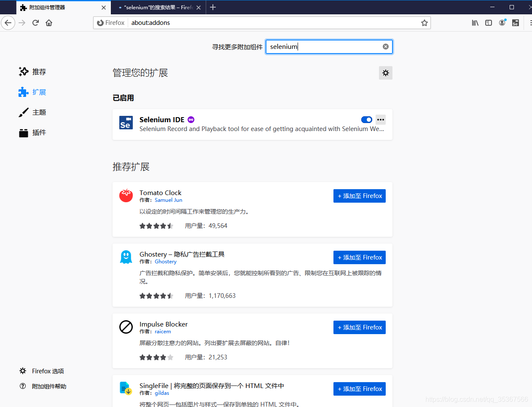The height and width of the screenshot is (407, 532).
Task: Open author Samuel Jun link
Action: pyautogui.click(x=169, y=200)
